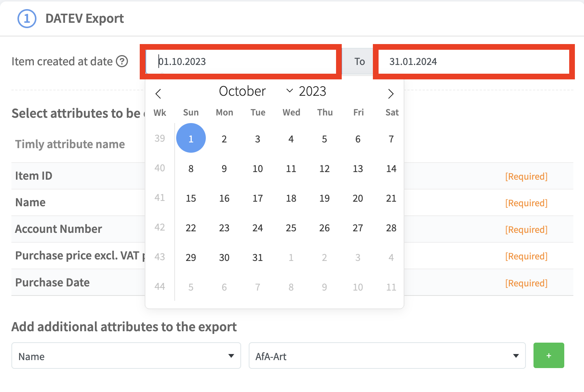Choose greyed November 7 in week 44
The width and height of the screenshot is (584, 392).
coord(258,287)
